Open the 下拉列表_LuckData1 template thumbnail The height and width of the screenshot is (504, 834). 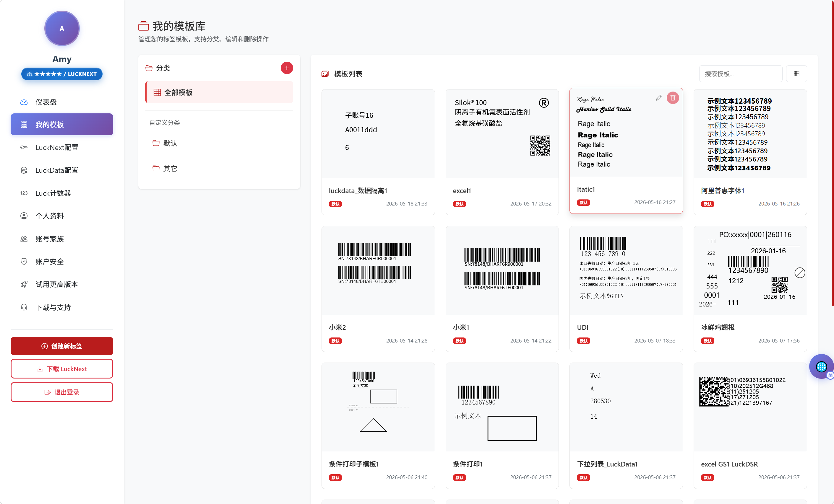[626, 407]
